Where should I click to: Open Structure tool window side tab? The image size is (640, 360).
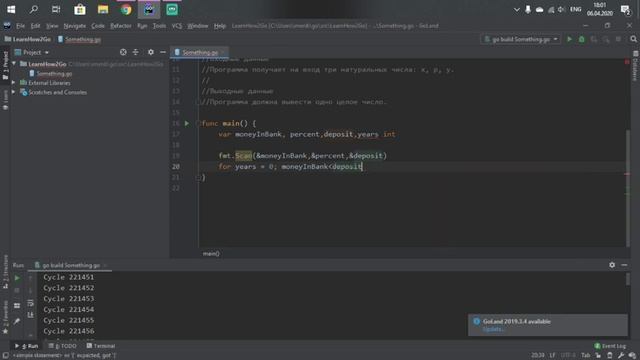tap(5, 271)
